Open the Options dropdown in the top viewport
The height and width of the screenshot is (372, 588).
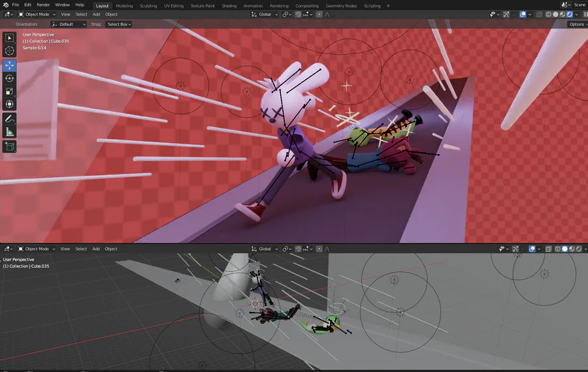coord(578,24)
